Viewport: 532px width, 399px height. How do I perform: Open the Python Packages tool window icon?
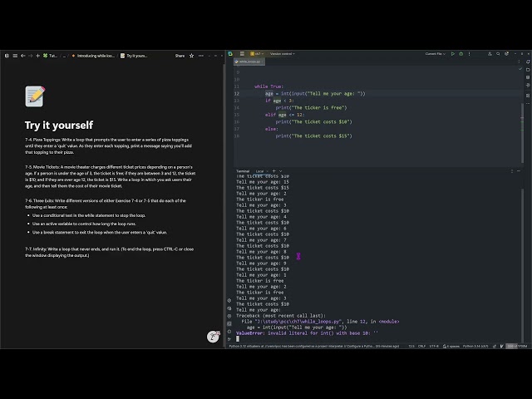click(x=229, y=301)
